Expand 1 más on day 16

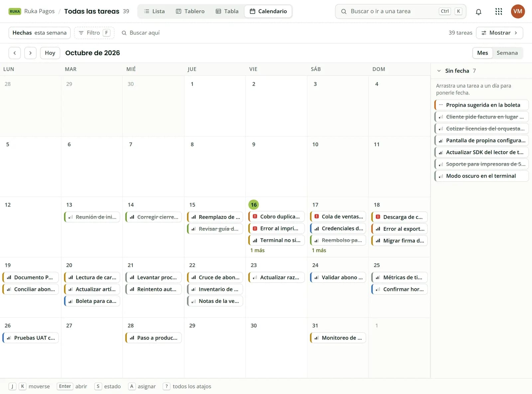pyautogui.click(x=257, y=250)
